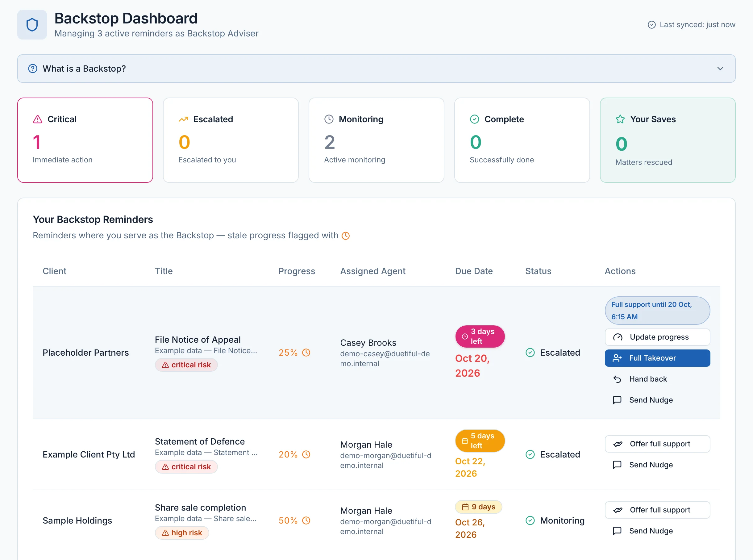Click the stale clock icon next to 25% progress
This screenshot has height=560, width=753.
pyautogui.click(x=306, y=353)
